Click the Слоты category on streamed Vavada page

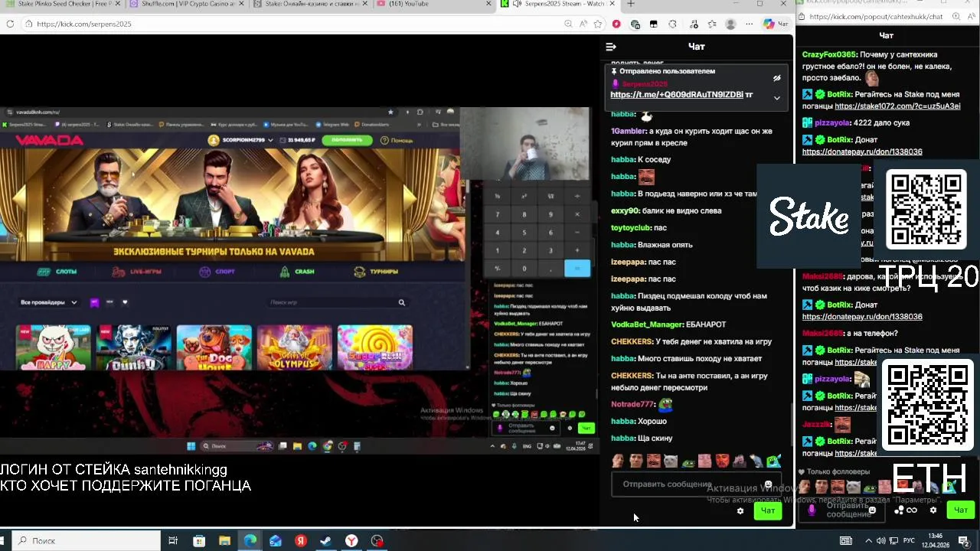(x=57, y=272)
